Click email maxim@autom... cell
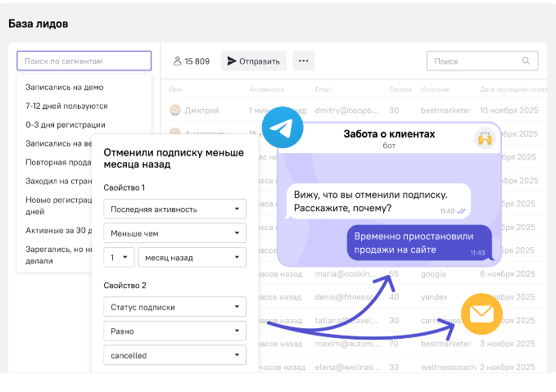 347,344
